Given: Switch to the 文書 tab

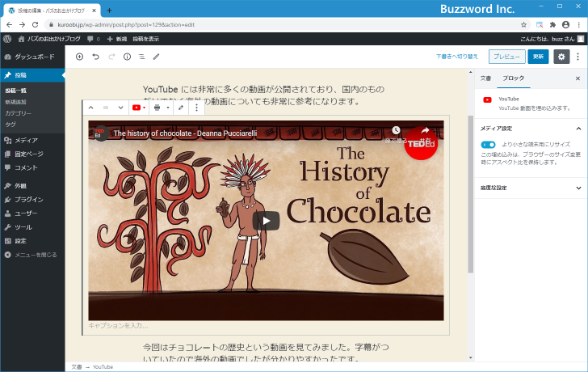Looking at the screenshot, I should click(x=485, y=78).
